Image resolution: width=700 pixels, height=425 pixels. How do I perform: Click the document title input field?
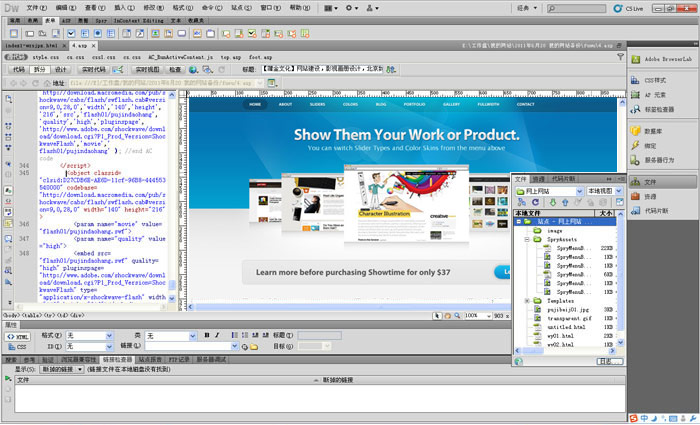tap(322, 69)
